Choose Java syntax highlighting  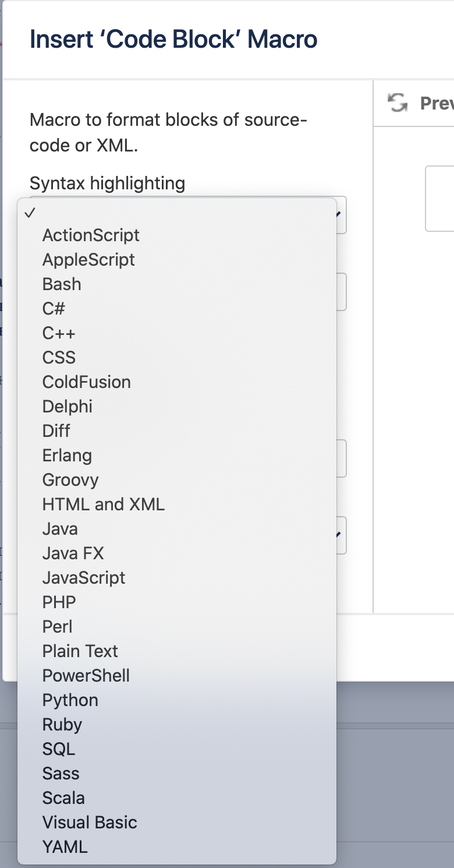(58, 528)
